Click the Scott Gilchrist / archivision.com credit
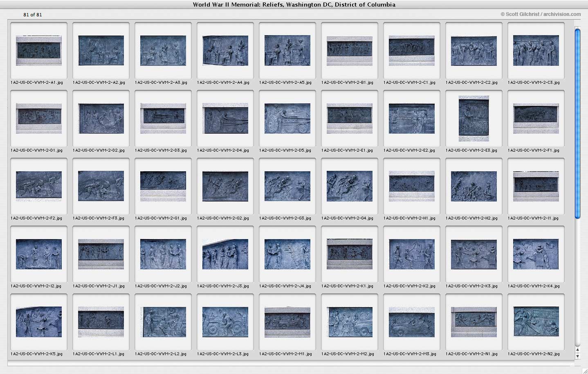 [x=541, y=14]
